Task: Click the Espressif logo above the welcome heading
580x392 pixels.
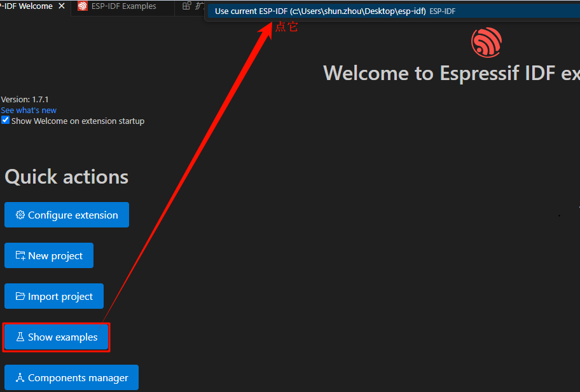Action: [487, 43]
